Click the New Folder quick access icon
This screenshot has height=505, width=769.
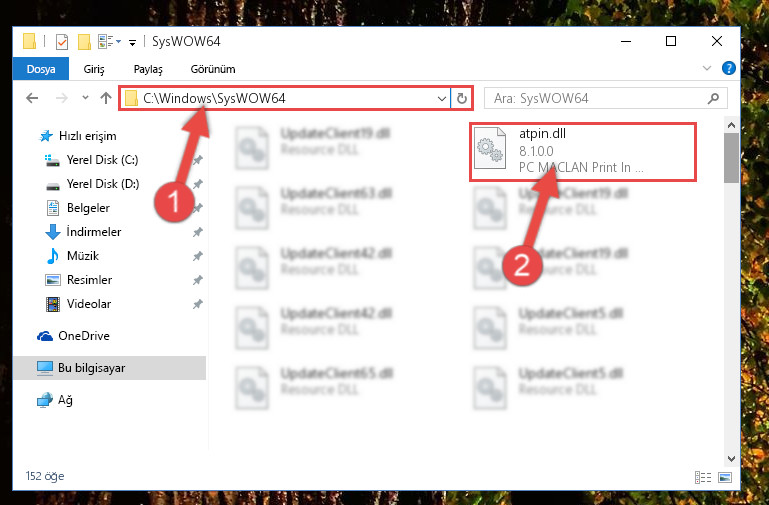click(x=84, y=42)
